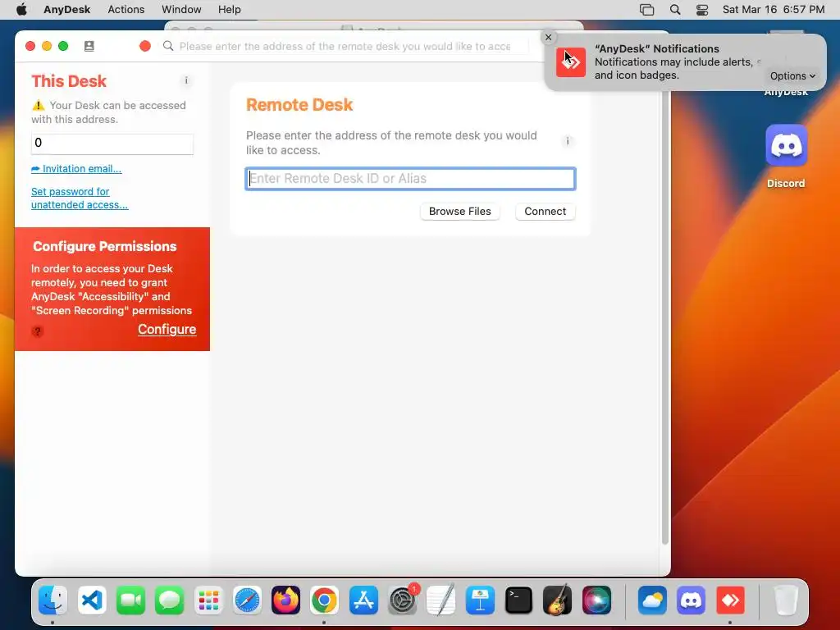840x630 pixels.
Task: Open System Settings in the Dock
Action: [x=402, y=600]
